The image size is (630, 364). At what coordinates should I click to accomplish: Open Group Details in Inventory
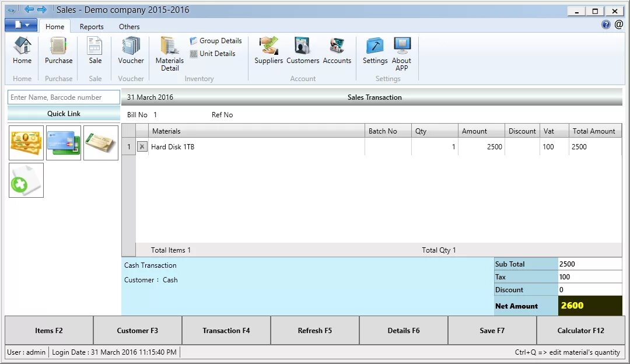click(x=216, y=41)
